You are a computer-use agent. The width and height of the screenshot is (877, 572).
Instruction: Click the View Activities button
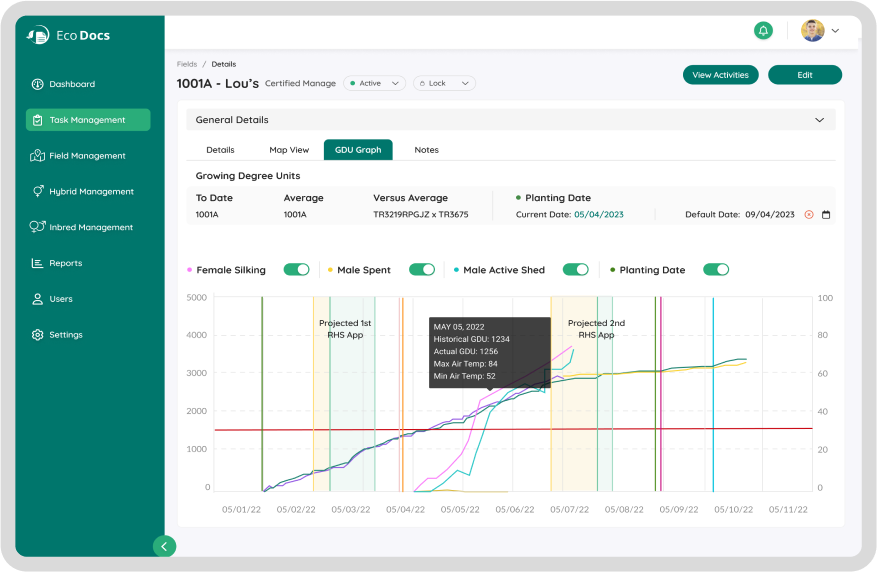click(x=720, y=75)
